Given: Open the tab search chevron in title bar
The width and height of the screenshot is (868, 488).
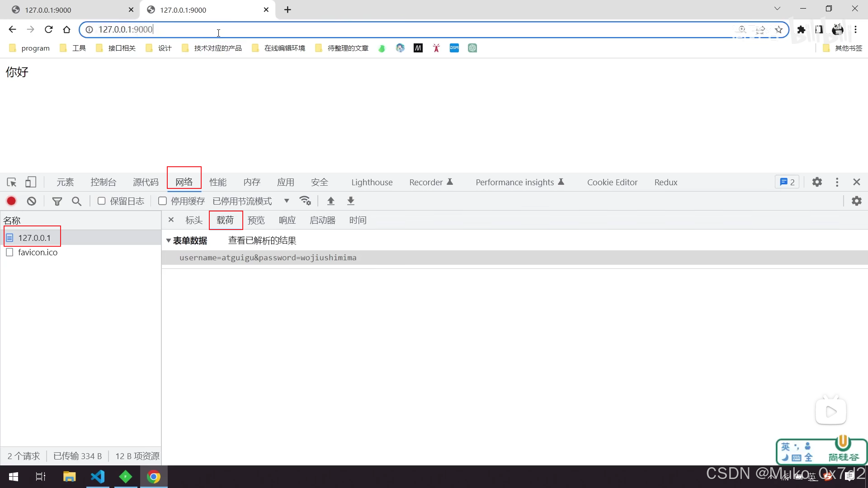Looking at the screenshot, I should [777, 9].
